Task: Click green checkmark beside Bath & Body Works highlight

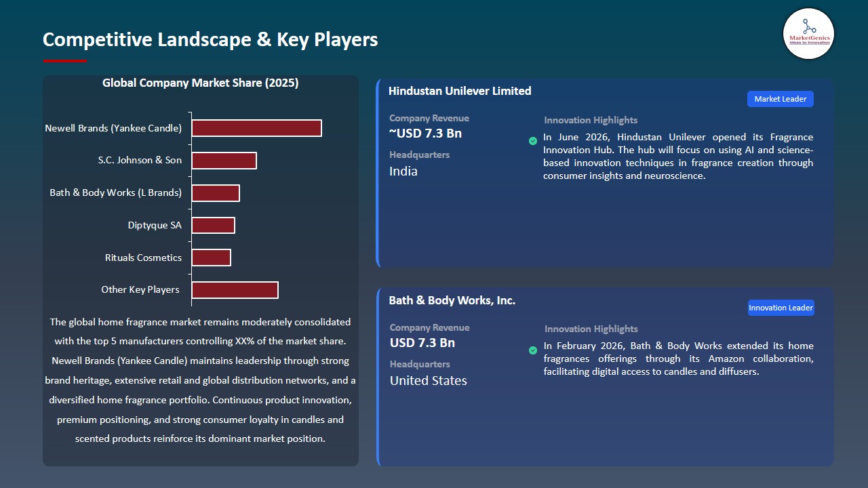Action: pos(533,350)
